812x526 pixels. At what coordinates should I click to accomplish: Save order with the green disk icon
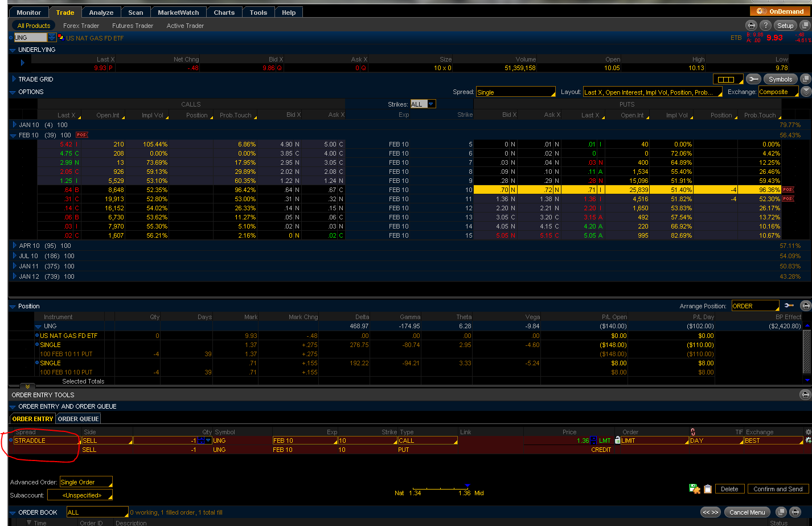(694, 489)
